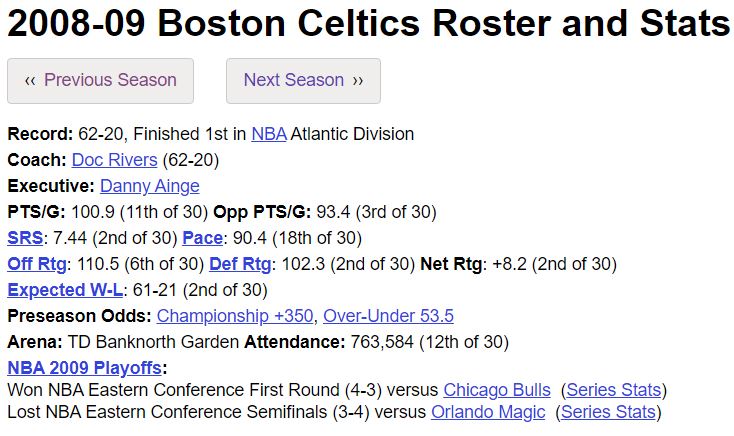Click the left double-chevron on Previous Season
The height and width of the screenshot is (436, 734).
pyautogui.click(x=30, y=81)
